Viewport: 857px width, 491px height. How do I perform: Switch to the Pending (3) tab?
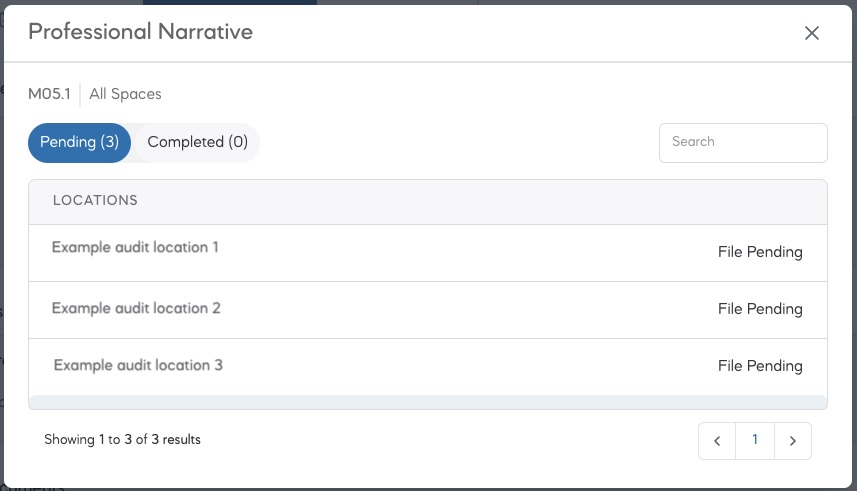click(79, 142)
